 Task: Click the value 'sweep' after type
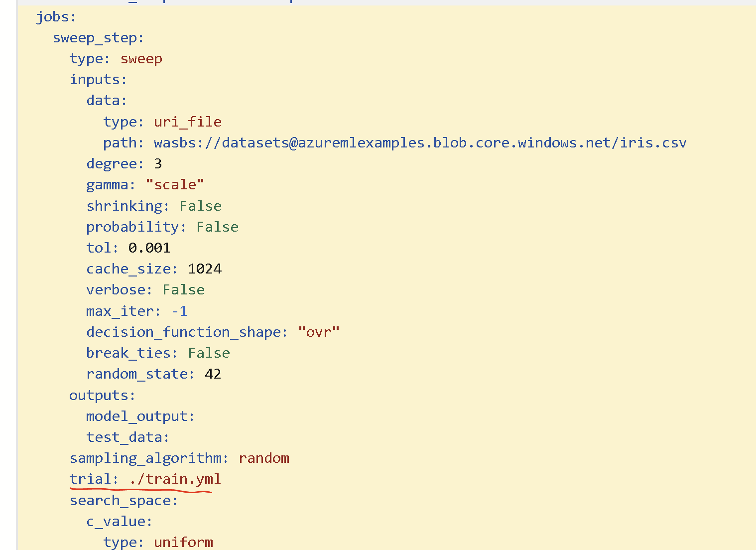tap(141, 59)
